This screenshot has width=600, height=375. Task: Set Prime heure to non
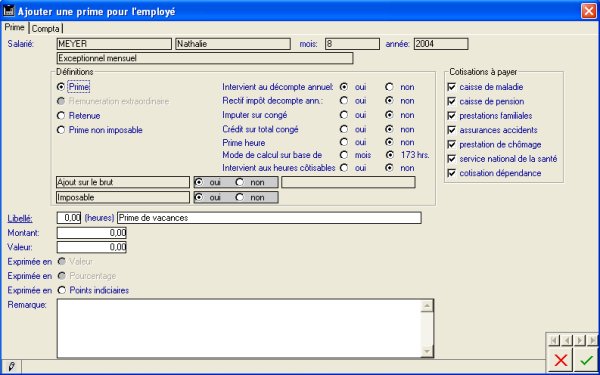tap(389, 142)
